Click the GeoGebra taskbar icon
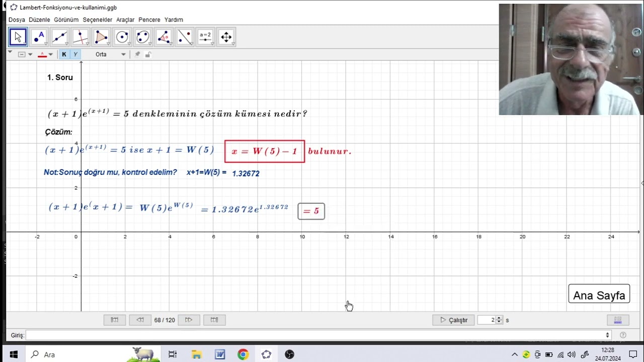 (x=266, y=354)
